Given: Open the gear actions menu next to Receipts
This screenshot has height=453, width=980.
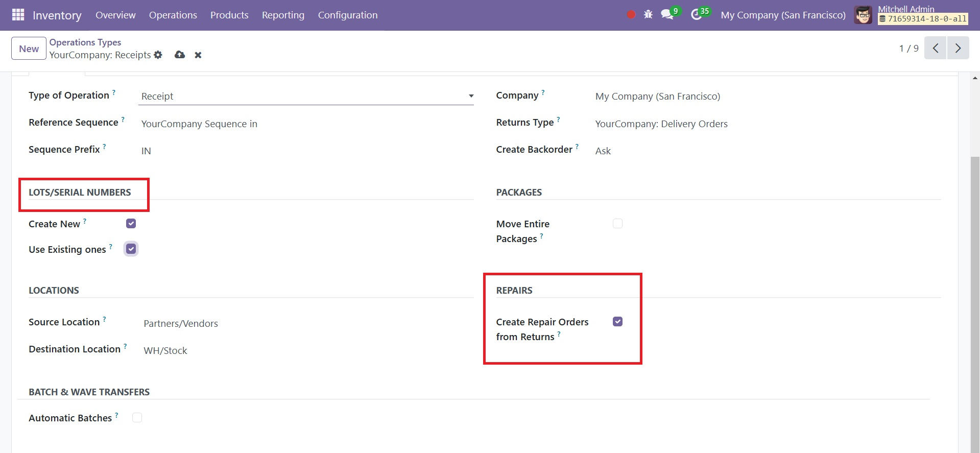Looking at the screenshot, I should pyautogui.click(x=158, y=55).
